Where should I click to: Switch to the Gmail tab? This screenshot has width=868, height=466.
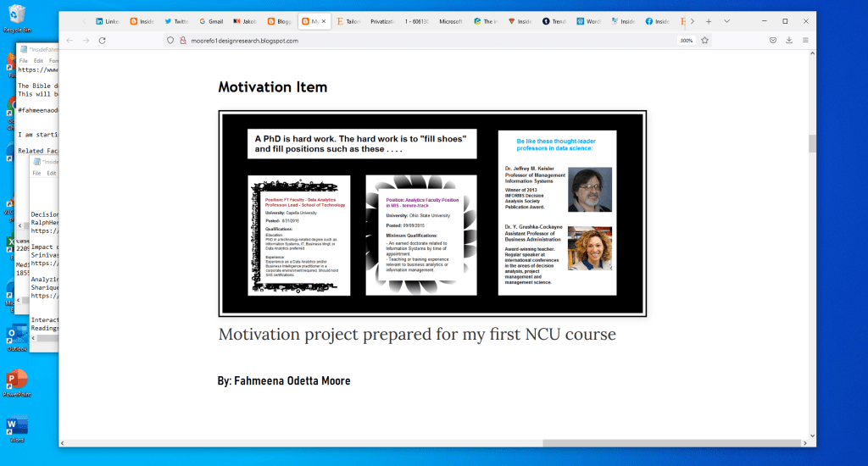(210, 21)
